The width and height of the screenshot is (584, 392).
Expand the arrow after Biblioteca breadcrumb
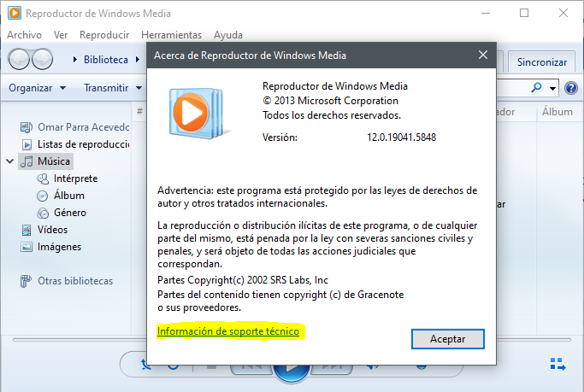coord(138,60)
